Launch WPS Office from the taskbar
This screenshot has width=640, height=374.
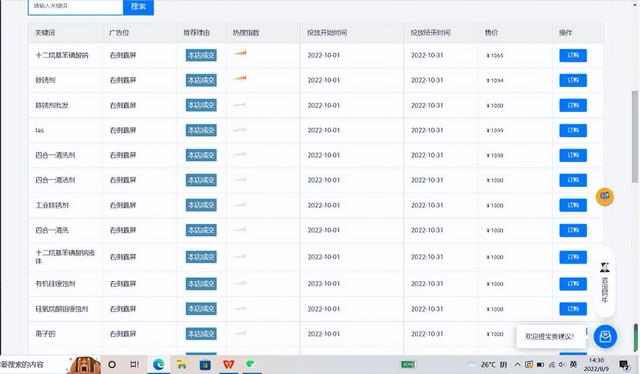229,364
